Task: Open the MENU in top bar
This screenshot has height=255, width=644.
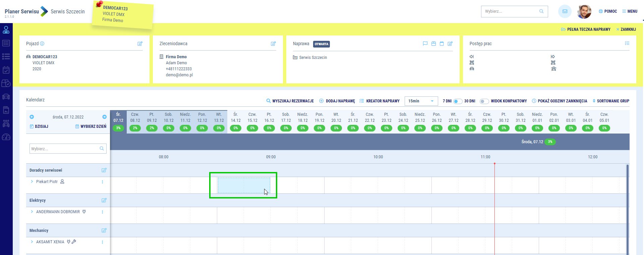Action: click(x=630, y=11)
